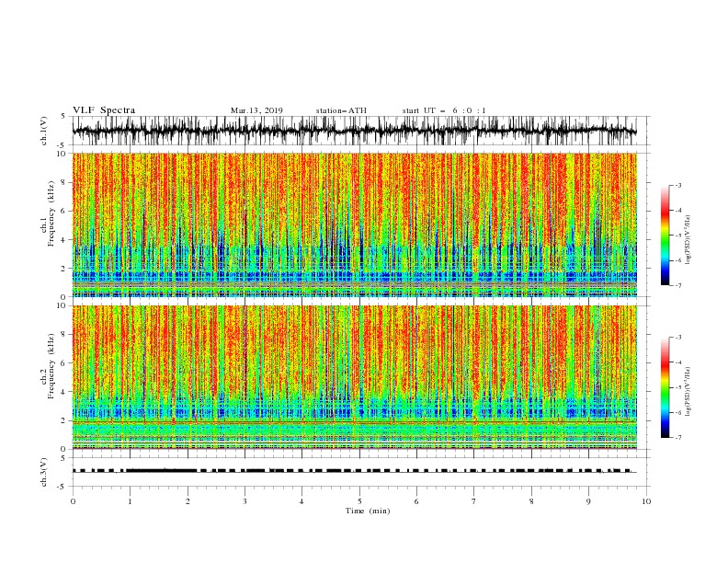Click tick label '10' on the Time axis
This screenshot has height=563, width=728.
pos(646,501)
